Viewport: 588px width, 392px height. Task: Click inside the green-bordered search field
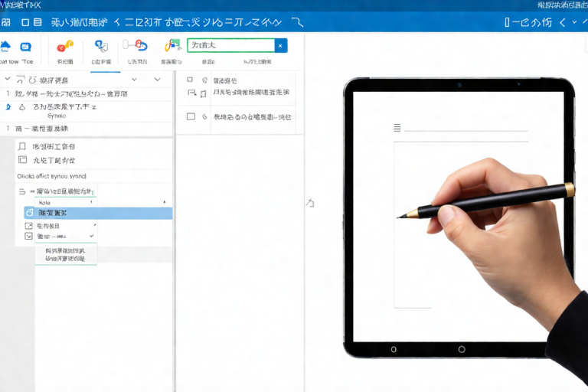pyautogui.click(x=230, y=46)
